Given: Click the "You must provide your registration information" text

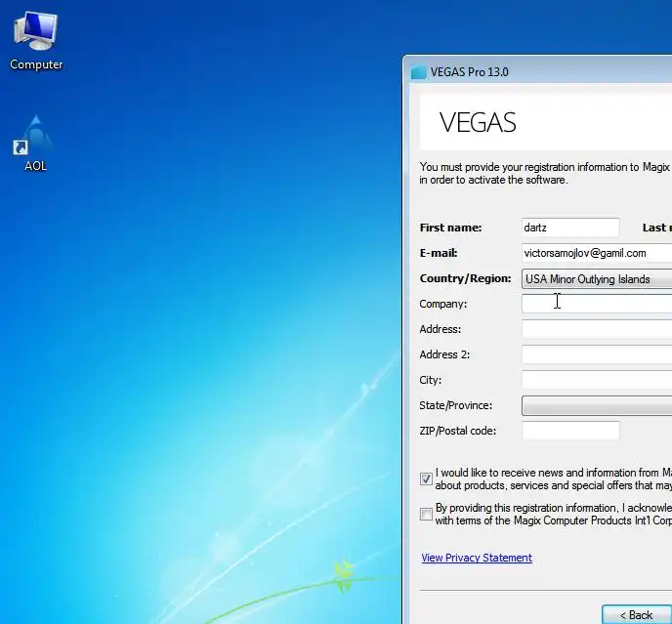Looking at the screenshot, I should (544, 173).
